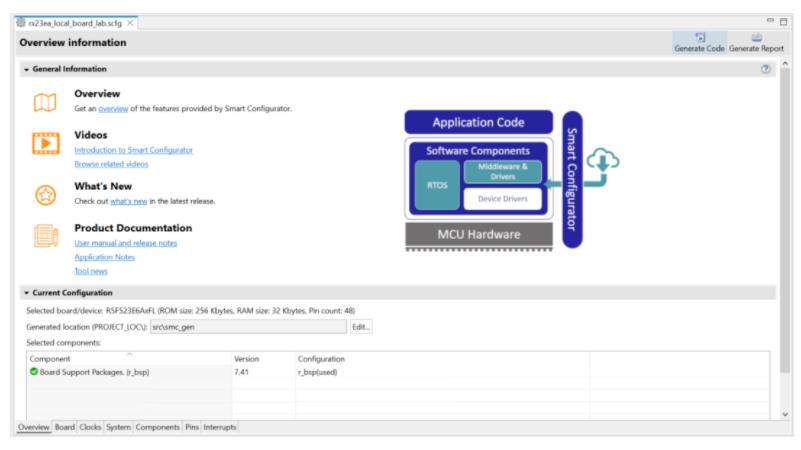Image resolution: width=801 pixels, height=450 pixels.
Task: Click the scrollbar down arrow
Action: (x=785, y=414)
